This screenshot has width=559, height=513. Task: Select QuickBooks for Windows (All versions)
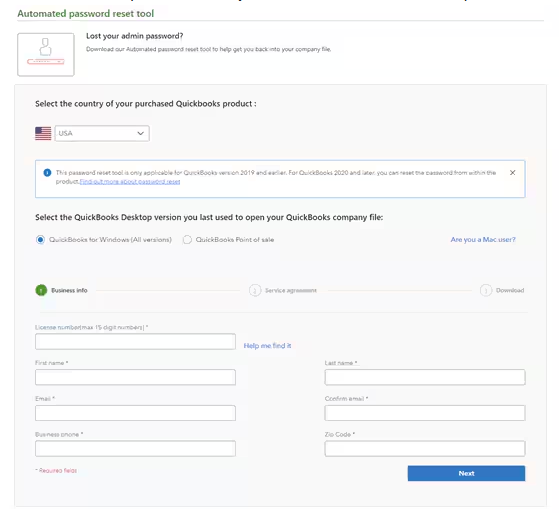(40, 240)
